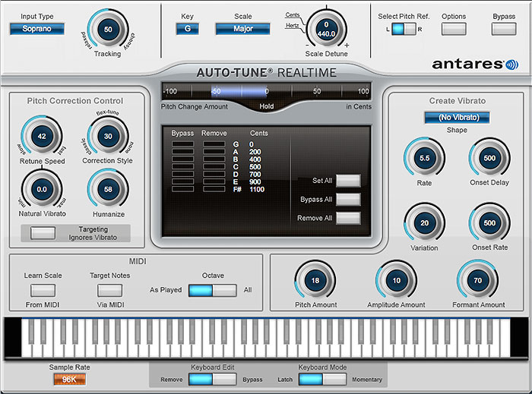Image resolution: width=532 pixels, height=394 pixels.
Task: Open the vibrato Shape (No Vibrato) menu
Action: tap(457, 118)
